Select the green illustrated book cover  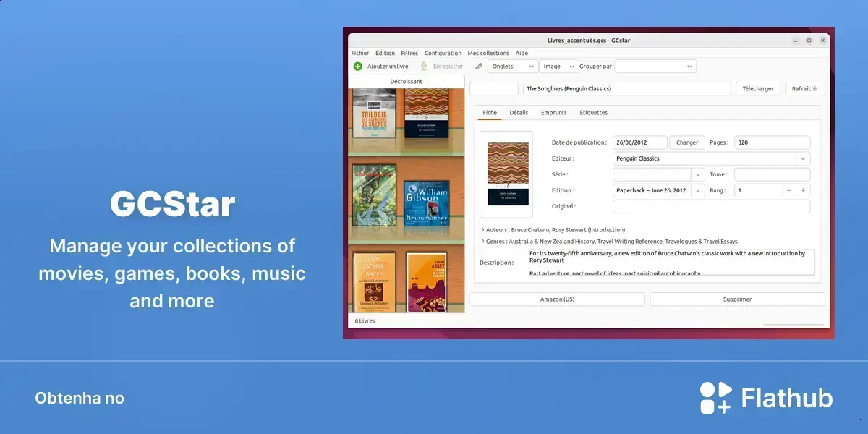coord(374,195)
